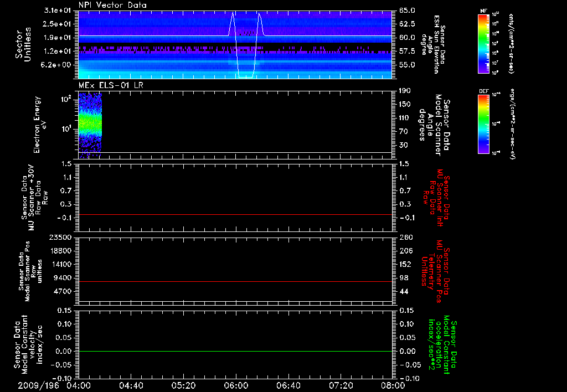Click the "ESH Sun Elevation Angle degree" label
The height and width of the screenshot is (392, 567).
(433, 44)
